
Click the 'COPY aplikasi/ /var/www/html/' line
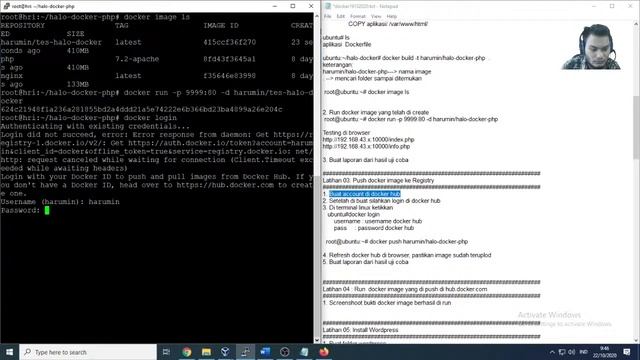coord(388,24)
